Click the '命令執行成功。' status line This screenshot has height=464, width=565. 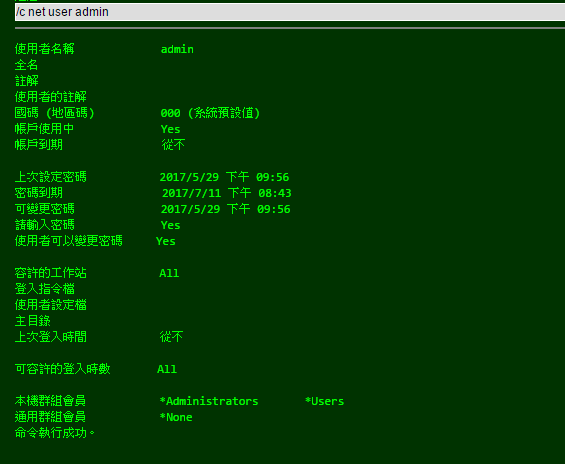click(x=55, y=432)
